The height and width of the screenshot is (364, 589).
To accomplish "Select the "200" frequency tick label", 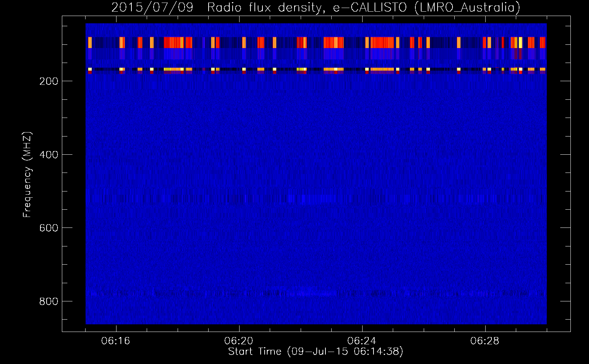I will point(49,81).
